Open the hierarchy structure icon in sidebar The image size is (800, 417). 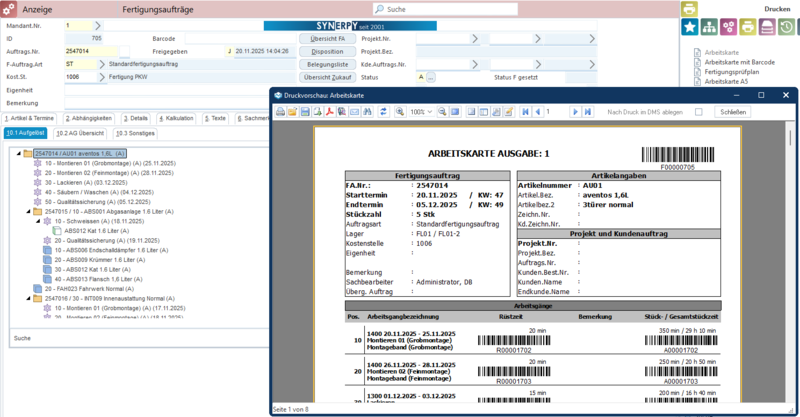709,27
